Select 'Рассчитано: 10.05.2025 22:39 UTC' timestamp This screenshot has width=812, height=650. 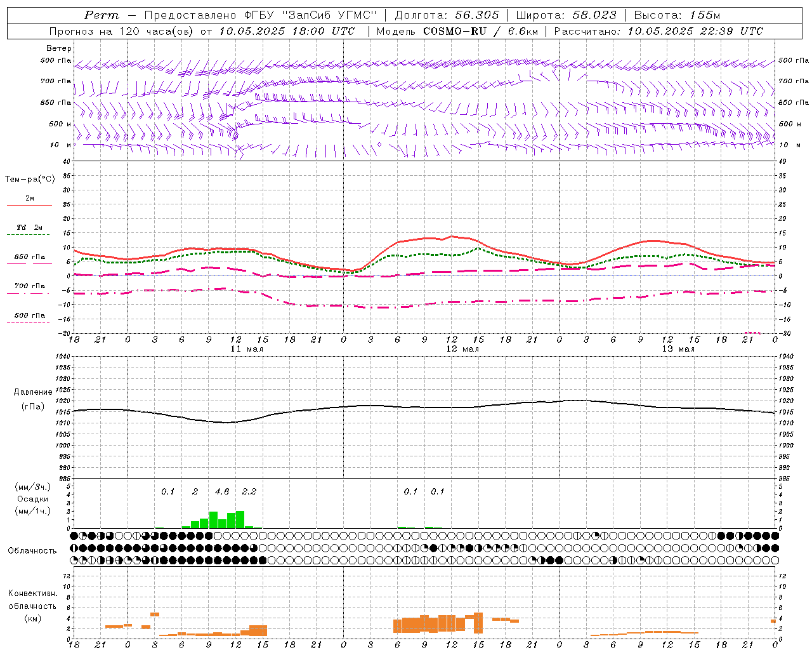coord(658,31)
